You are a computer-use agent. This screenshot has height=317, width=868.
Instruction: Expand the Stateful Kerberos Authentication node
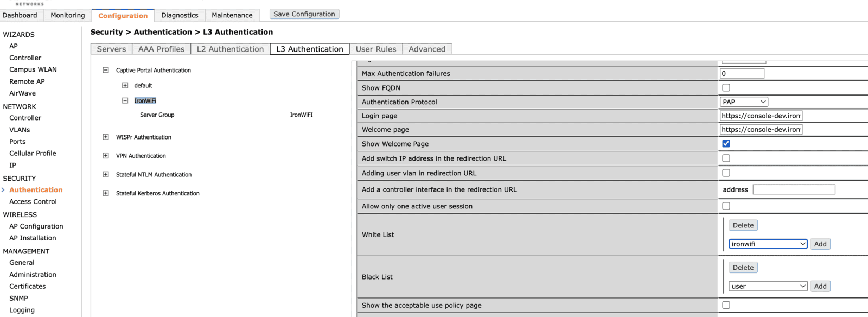pos(106,193)
